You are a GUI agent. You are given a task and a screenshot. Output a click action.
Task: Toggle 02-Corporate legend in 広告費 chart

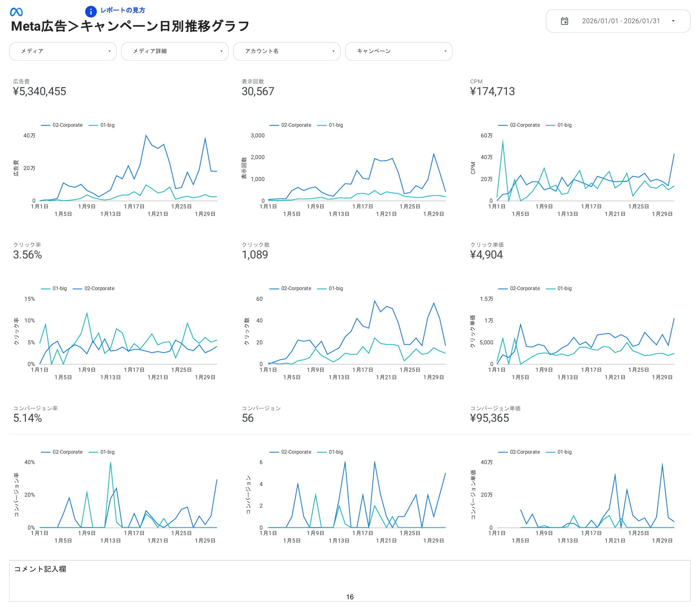tap(67, 125)
